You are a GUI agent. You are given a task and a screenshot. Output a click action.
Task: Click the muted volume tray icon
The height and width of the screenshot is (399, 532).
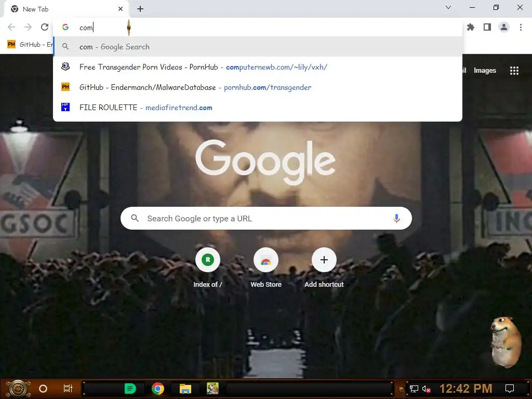pos(427,389)
